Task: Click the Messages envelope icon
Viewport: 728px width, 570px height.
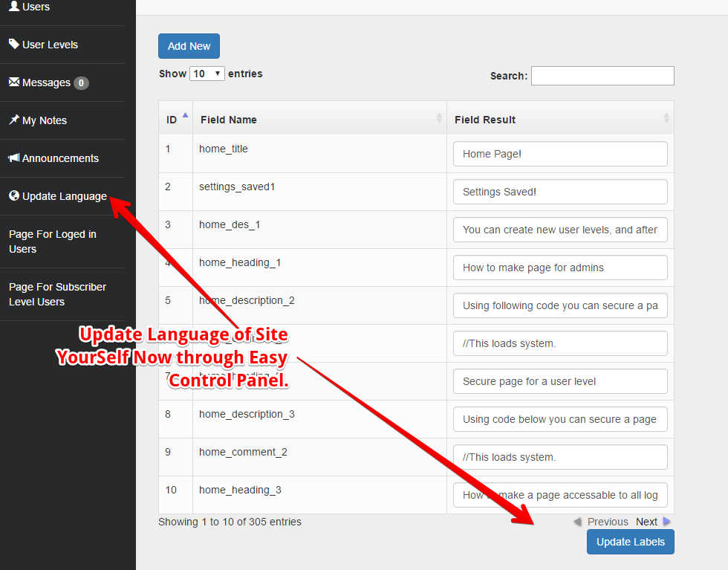Action: click(14, 82)
